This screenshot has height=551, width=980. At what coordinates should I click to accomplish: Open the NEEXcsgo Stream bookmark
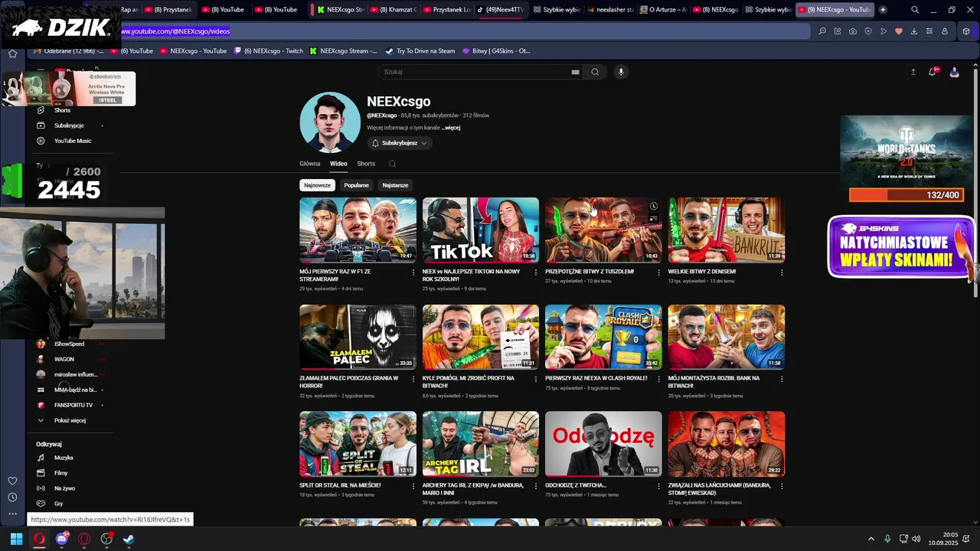click(x=344, y=51)
